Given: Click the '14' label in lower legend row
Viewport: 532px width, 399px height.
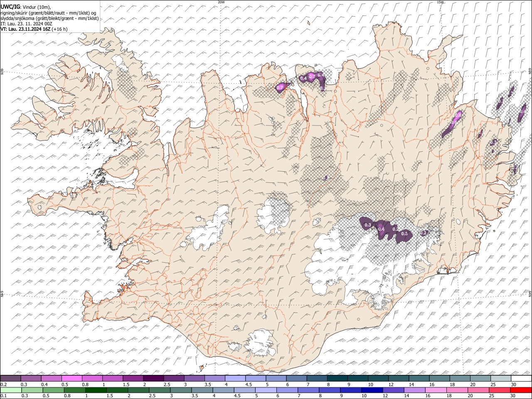Looking at the screenshot, I should [406, 396].
